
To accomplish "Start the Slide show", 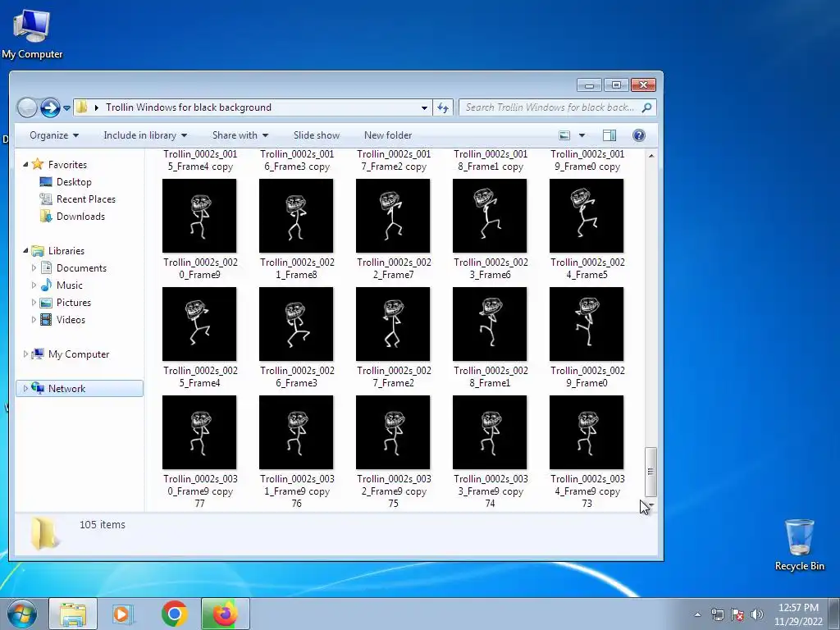I will [x=316, y=135].
